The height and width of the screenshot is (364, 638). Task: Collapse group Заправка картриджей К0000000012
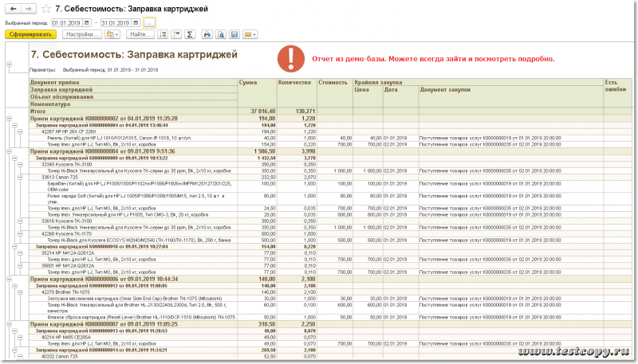point(14,286)
